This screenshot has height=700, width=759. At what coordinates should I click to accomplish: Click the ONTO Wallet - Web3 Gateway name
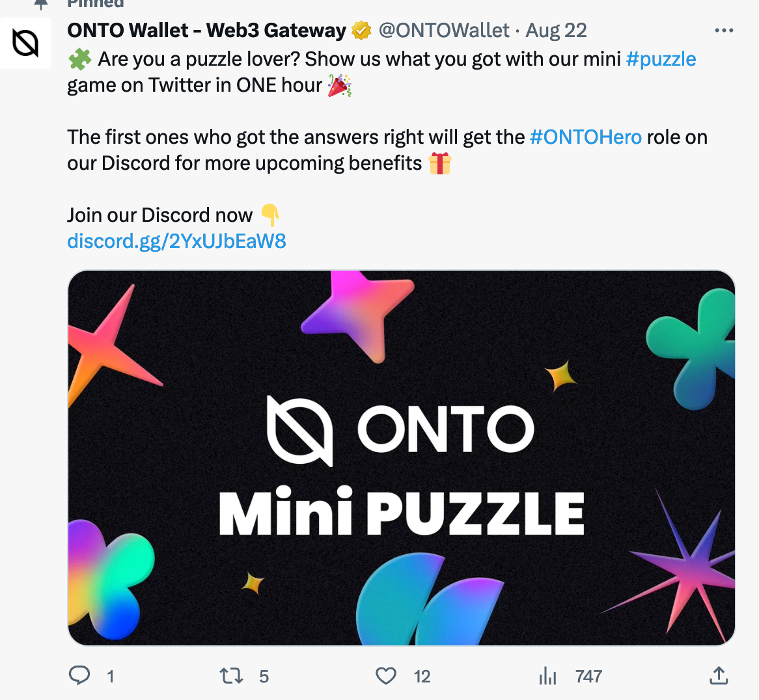(x=206, y=31)
